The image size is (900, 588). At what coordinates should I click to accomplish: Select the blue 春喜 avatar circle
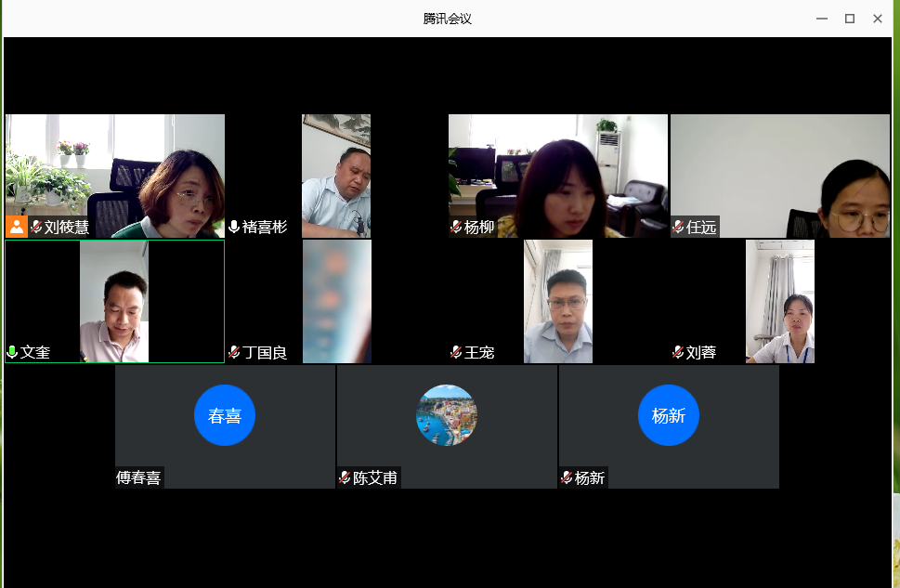(225, 415)
